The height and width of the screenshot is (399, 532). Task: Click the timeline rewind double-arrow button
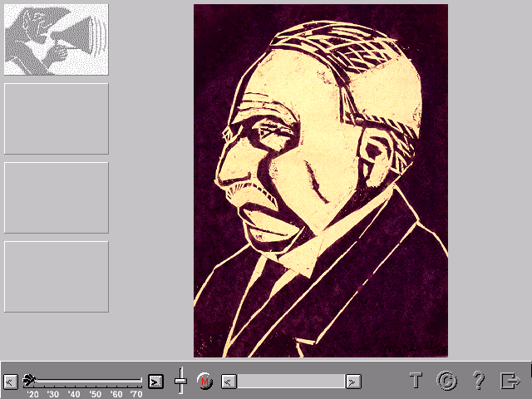coord(11,382)
